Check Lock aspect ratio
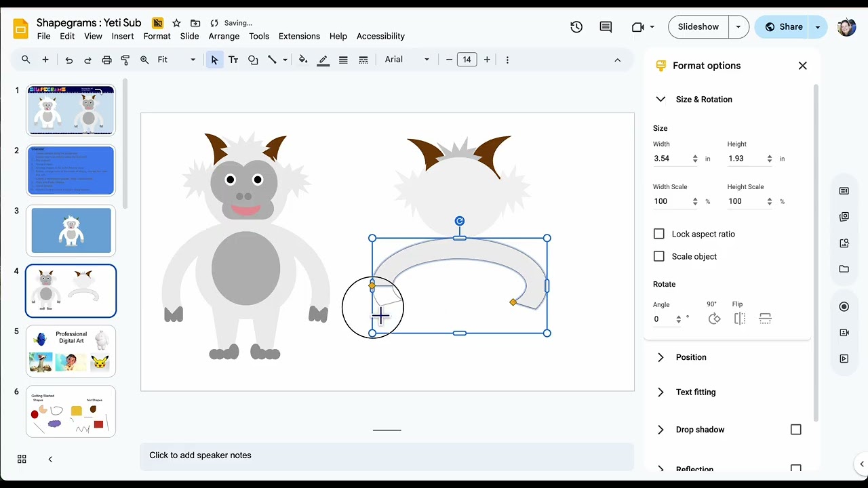The image size is (868, 488). (x=658, y=234)
